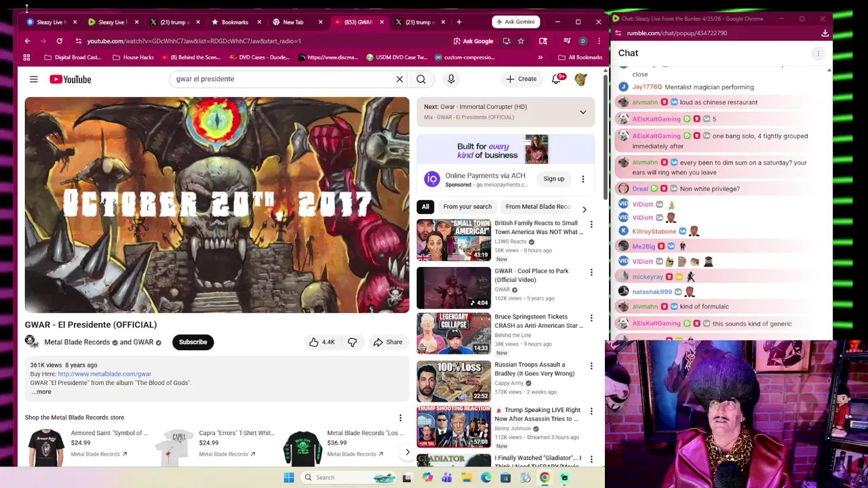The width and height of the screenshot is (868, 488).
Task: Open Microsoft Store from taskbar
Action: point(506,478)
